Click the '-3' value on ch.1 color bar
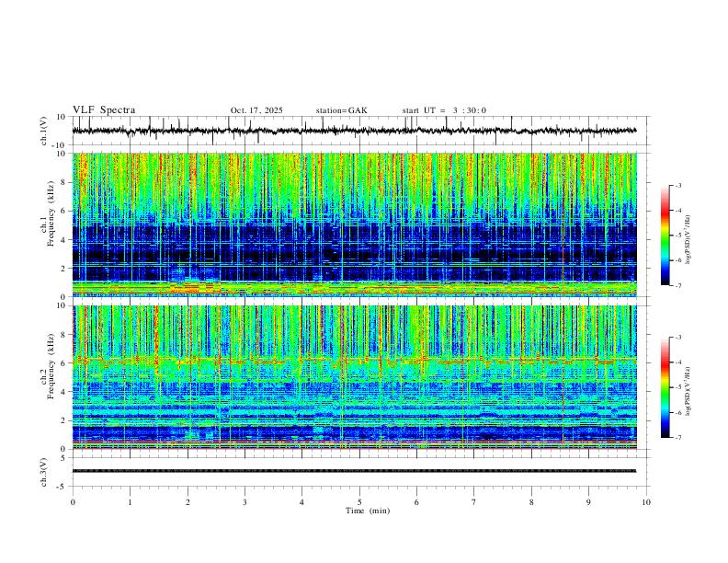 (x=677, y=185)
